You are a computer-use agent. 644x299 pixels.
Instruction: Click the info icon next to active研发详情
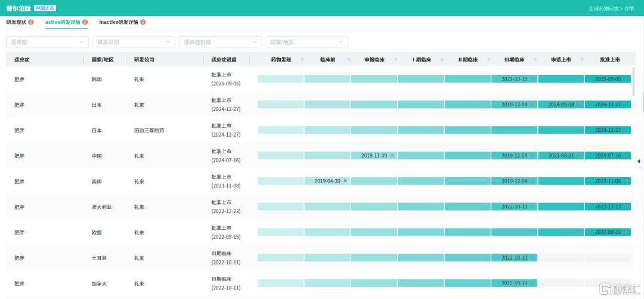[x=85, y=22]
